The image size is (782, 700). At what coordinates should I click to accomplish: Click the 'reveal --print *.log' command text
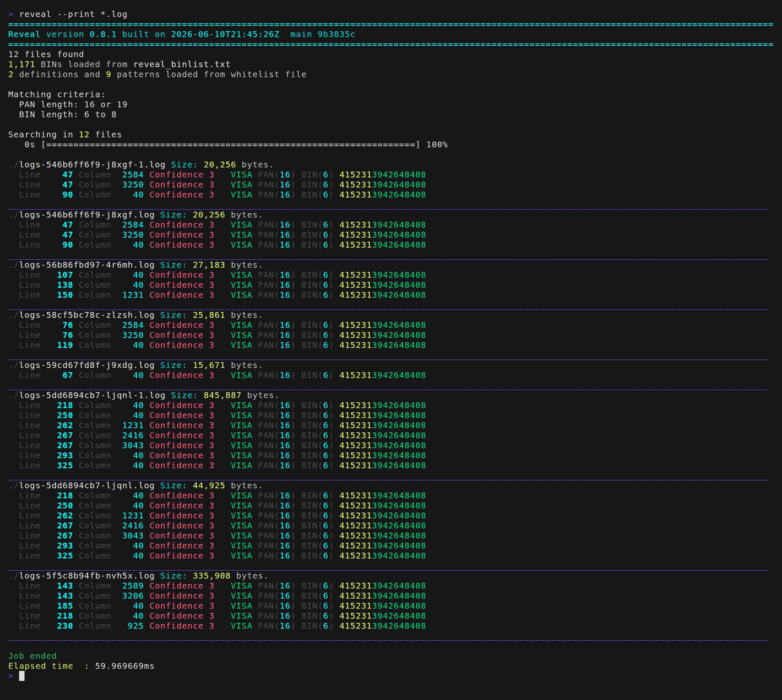pos(73,14)
